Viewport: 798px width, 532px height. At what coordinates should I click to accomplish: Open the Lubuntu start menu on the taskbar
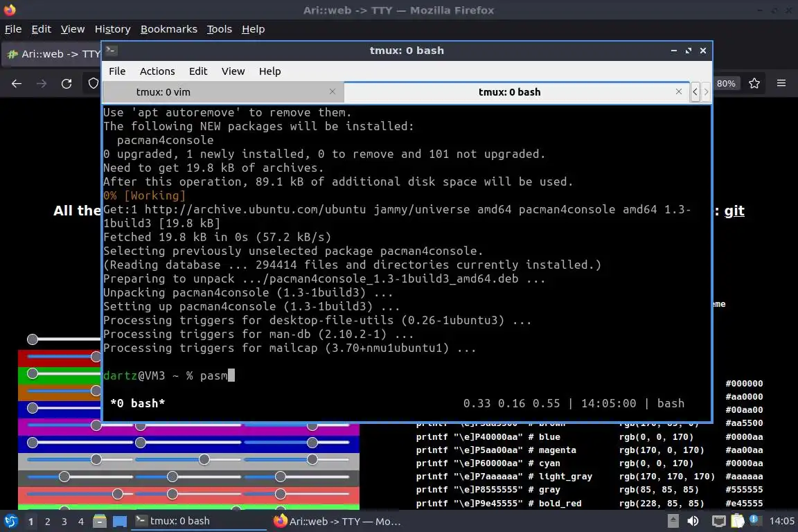(10, 521)
